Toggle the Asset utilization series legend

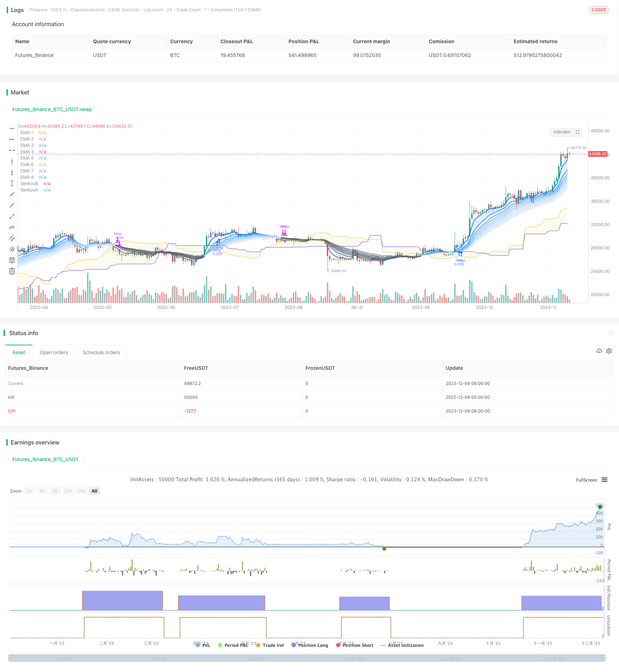[x=402, y=645]
